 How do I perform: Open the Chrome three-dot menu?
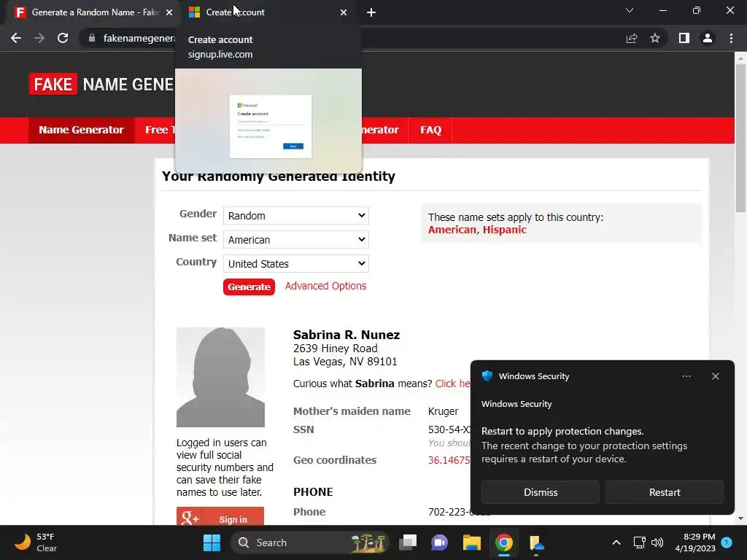tap(731, 38)
